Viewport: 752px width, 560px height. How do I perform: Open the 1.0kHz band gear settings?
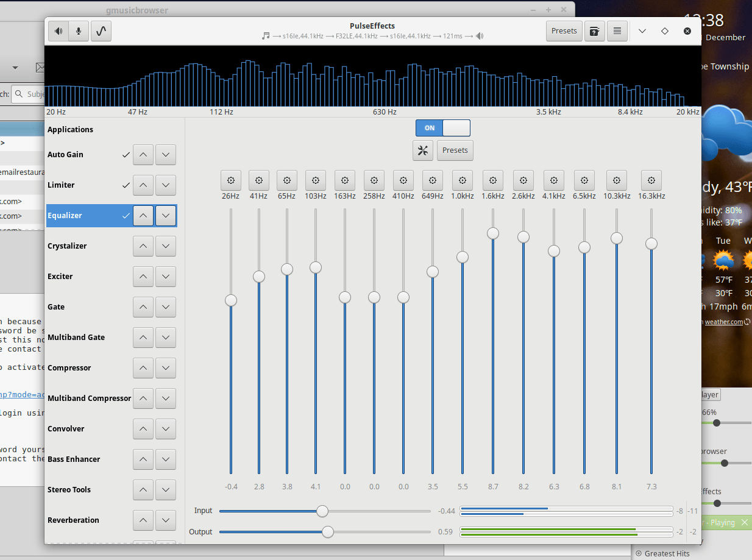[462, 180]
